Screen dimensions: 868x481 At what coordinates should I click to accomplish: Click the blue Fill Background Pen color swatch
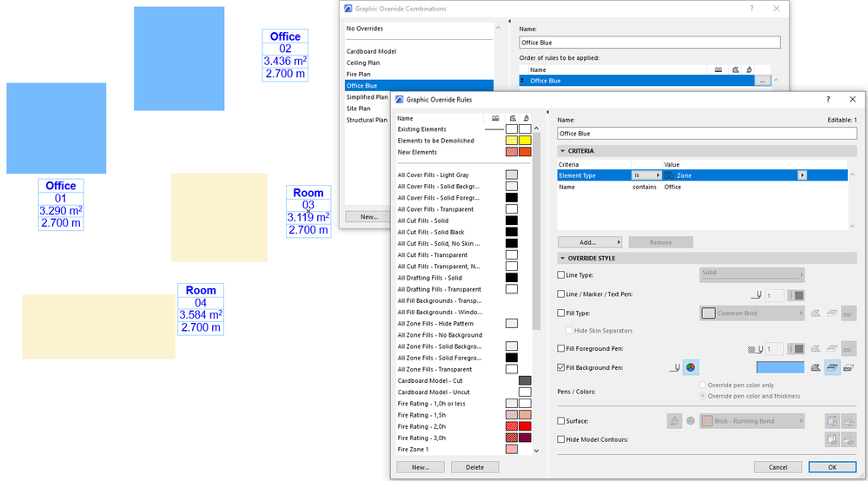pyautogui.click(x=780, y=367)
